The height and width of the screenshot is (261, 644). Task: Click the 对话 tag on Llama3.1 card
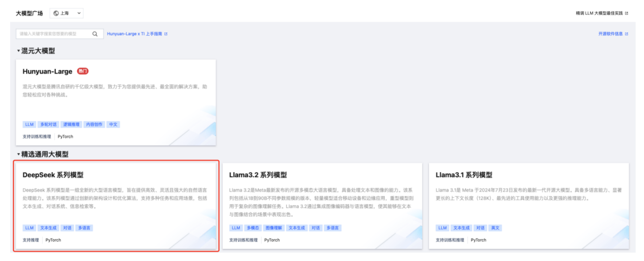click(480, 228)
